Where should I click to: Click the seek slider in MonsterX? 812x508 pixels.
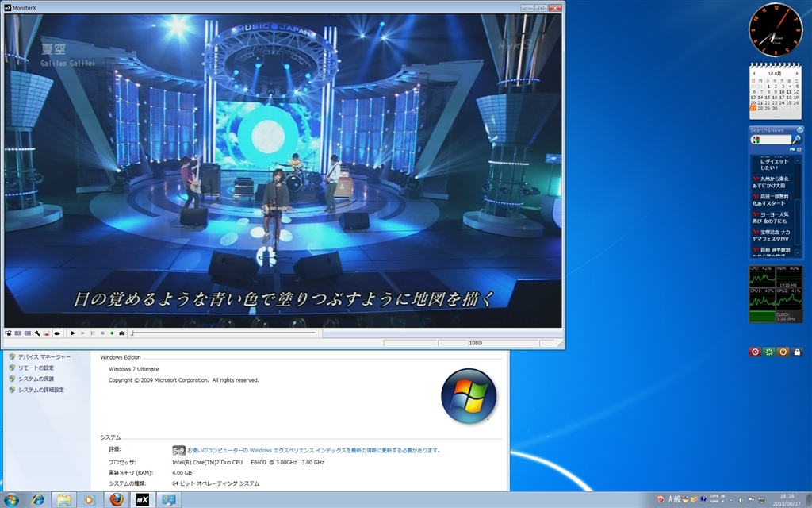(x=222, y=333)
